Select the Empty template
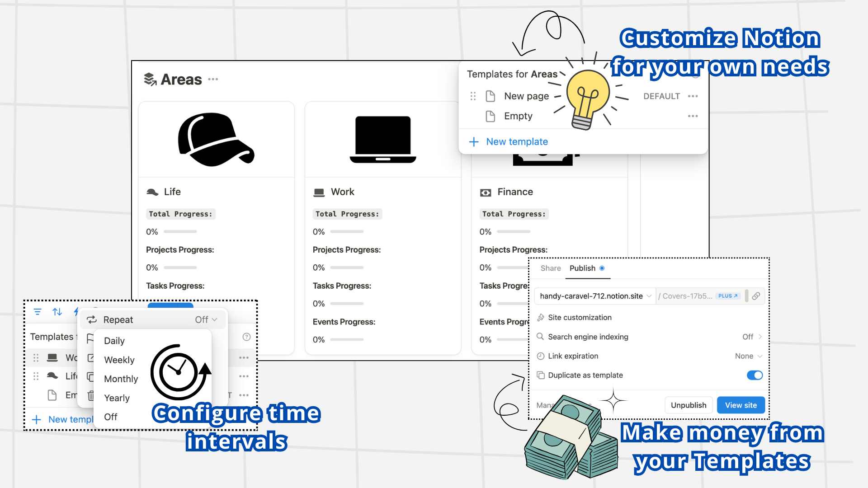Screen dimensions: 868x488 (x=518, y=116)
